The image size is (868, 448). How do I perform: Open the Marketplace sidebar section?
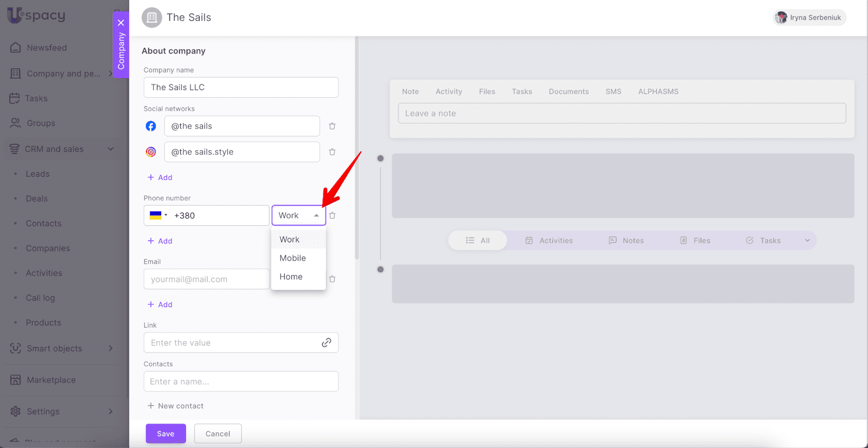(51, 380)
